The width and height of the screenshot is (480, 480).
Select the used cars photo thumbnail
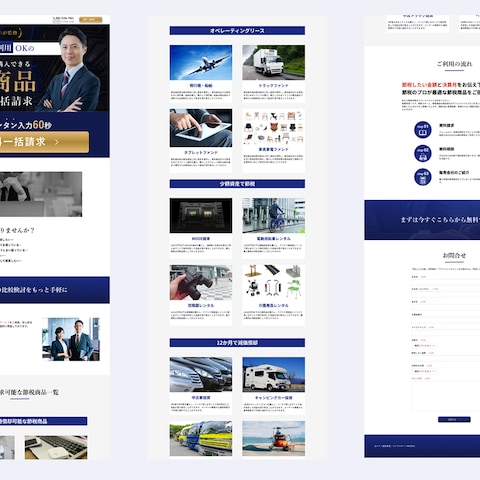coord(201,375)
